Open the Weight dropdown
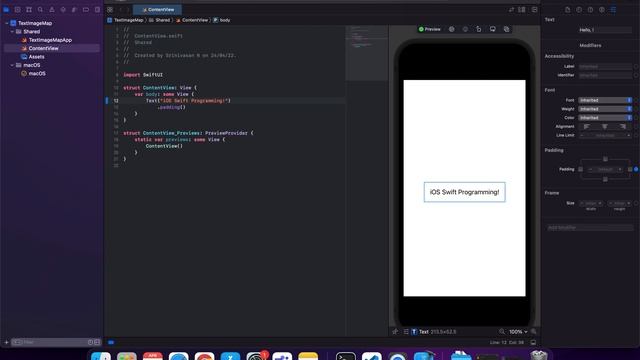Image resolution: width=640 pixels, height=360 pixels. click(x=605, y=109)
